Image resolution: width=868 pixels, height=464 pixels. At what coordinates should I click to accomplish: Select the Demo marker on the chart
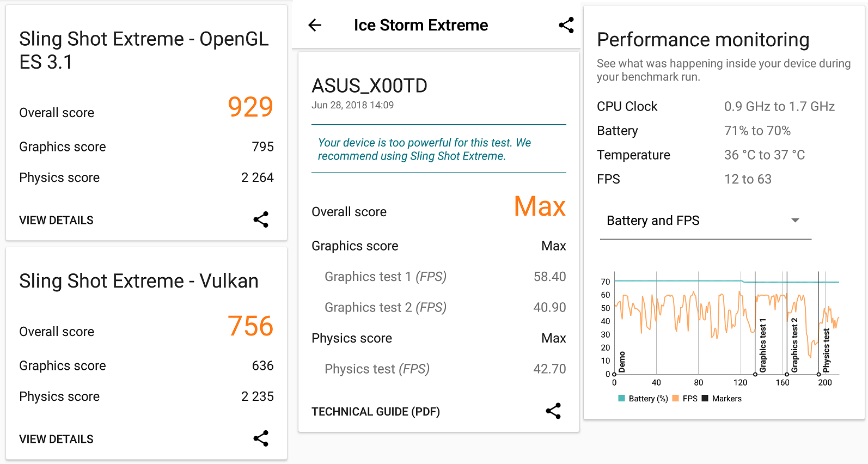[x=615, y=374]
